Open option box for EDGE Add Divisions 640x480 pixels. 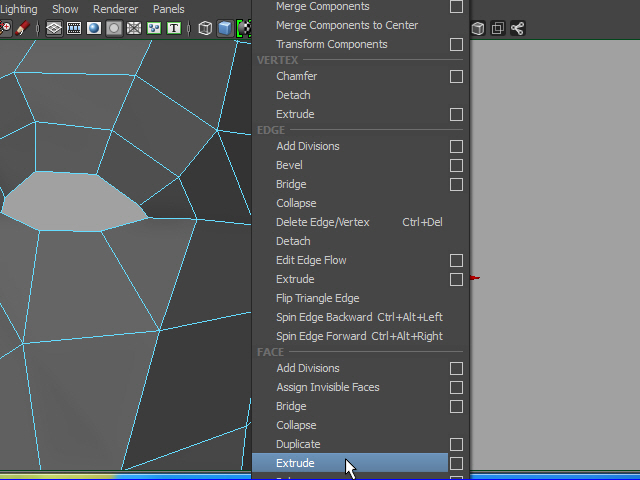456,146
